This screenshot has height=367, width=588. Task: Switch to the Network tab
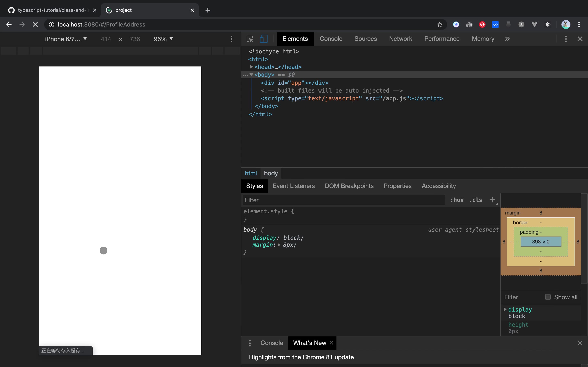[x=400, y=39]
